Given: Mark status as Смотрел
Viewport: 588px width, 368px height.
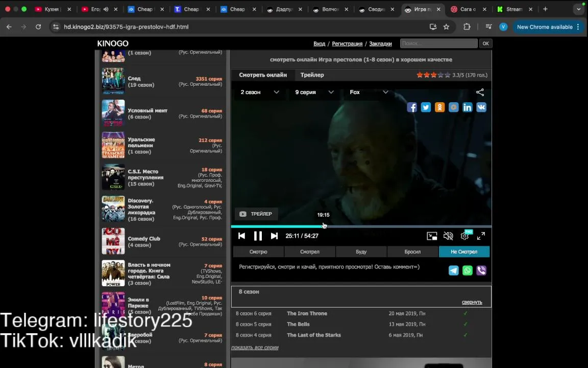Looking at the screenshot, I should [310, 251].
